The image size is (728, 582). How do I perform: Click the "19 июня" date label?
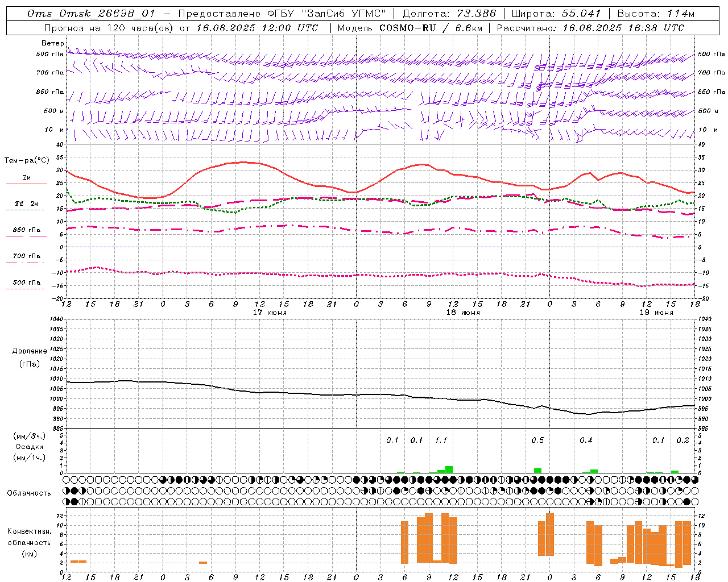(x=656, y=313)
